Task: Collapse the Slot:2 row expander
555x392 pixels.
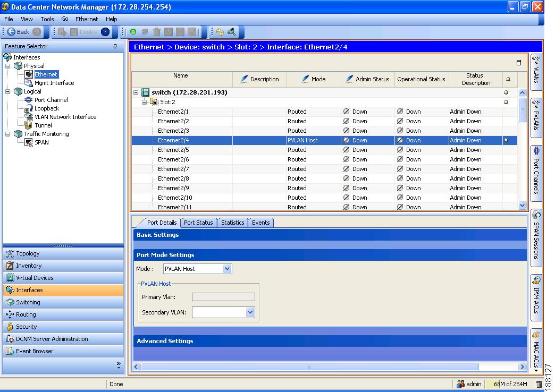Action: click(145, 102)
